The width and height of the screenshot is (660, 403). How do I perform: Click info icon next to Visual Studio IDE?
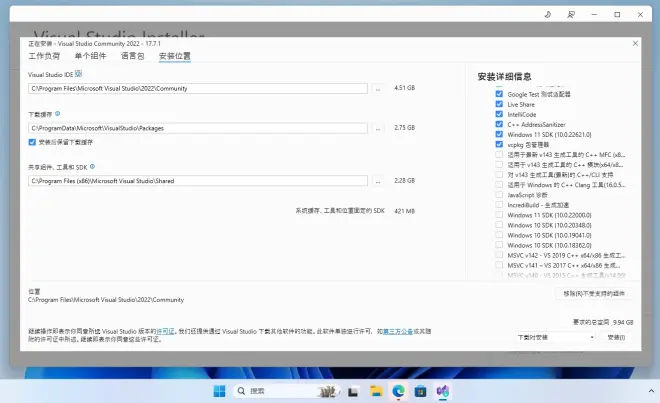78,74
